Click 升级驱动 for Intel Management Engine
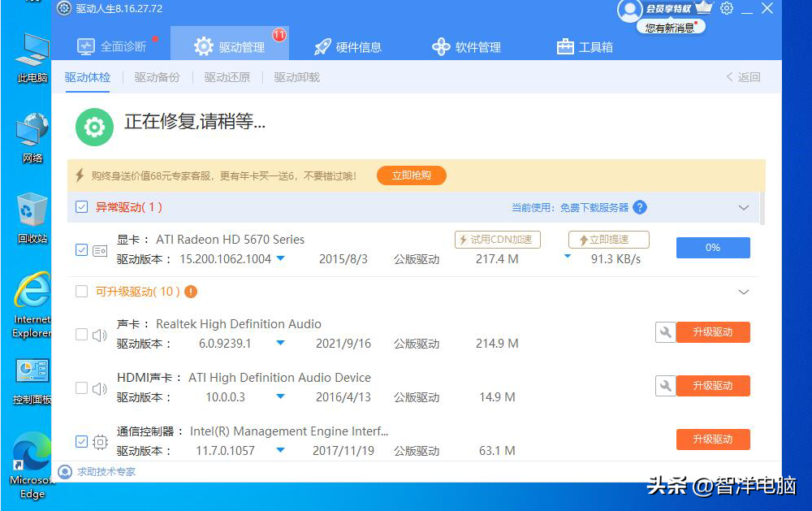Viewport: 812px width, 511px height. click(713, 440)
